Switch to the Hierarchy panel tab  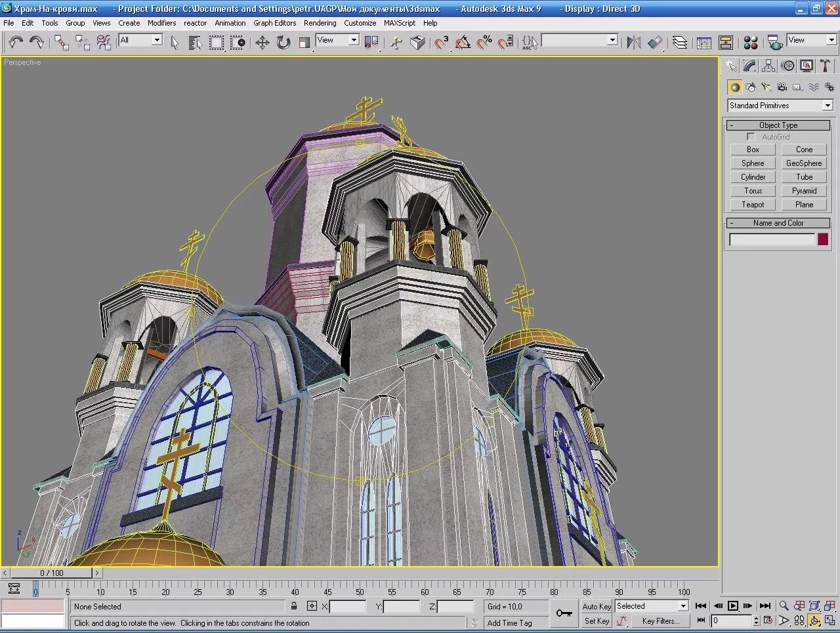click(768, 66)
